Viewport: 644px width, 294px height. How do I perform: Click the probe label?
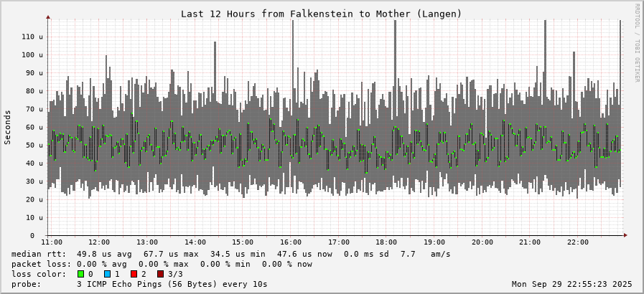(x=27, y=284)
